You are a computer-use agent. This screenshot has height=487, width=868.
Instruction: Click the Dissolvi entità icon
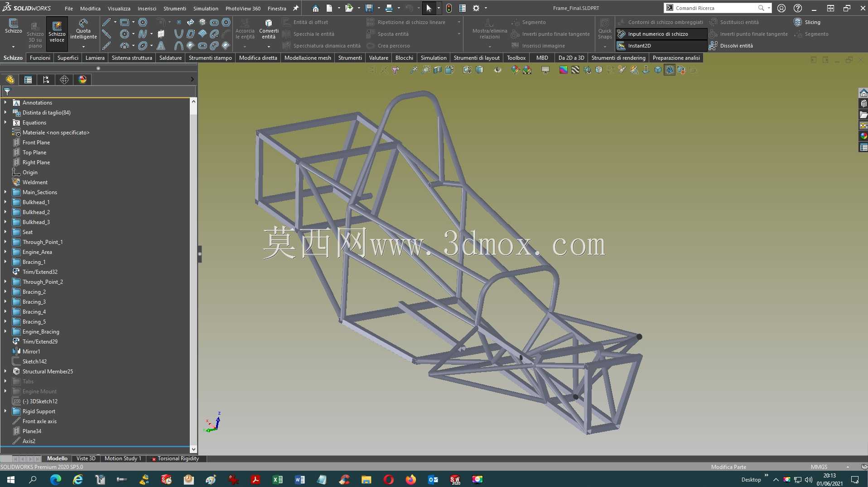coord(713,46)
